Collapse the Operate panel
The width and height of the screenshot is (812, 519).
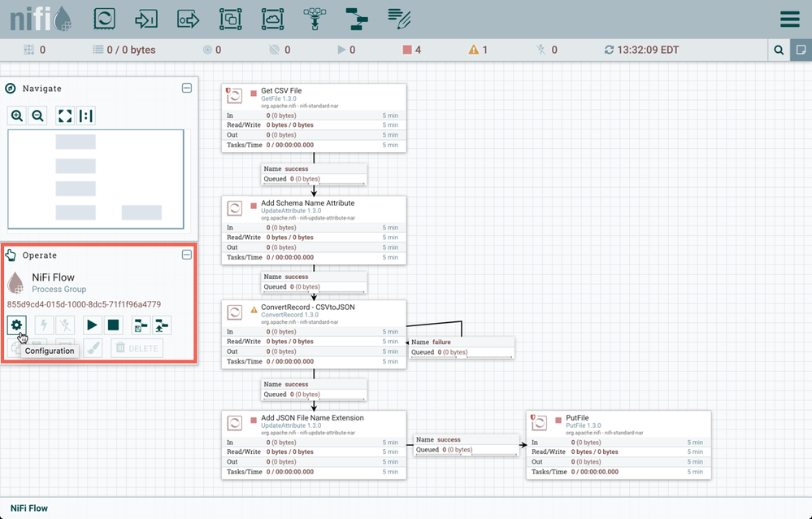click(x=186, y=255)
